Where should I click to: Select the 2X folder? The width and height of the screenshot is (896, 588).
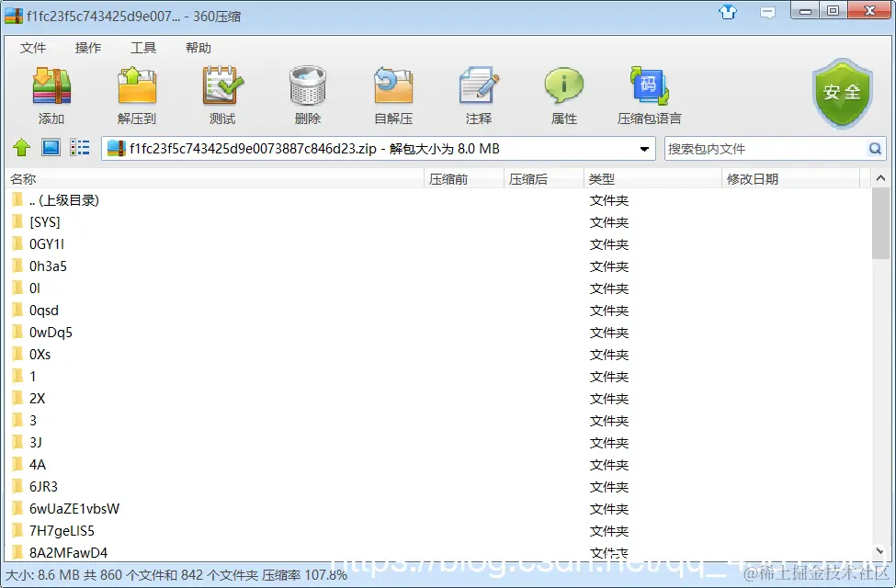pyautogui.click(x=438, y=399)
